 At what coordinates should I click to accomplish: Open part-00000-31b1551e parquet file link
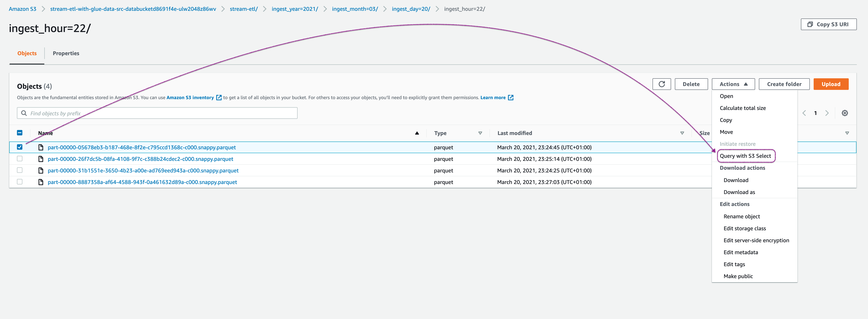click(143, 171)
